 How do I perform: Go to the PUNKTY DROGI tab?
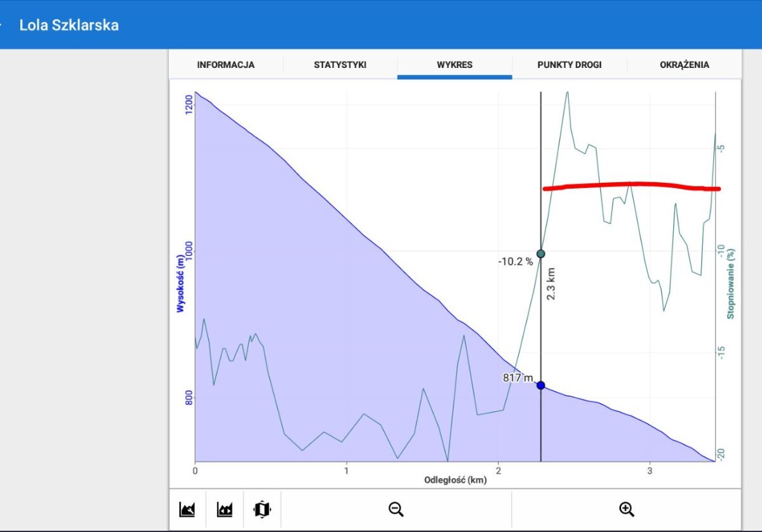point(569,65)
